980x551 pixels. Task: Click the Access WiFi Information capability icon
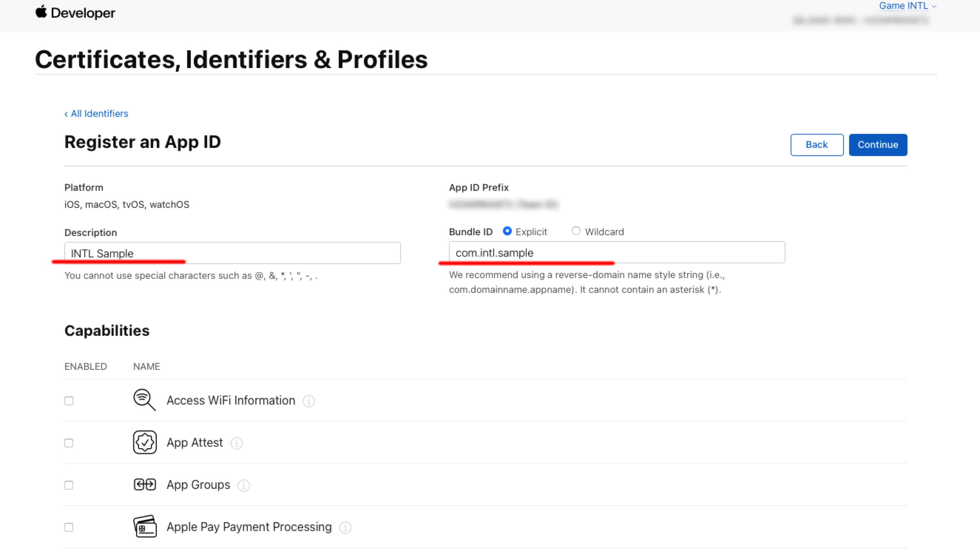pos(144,400)
